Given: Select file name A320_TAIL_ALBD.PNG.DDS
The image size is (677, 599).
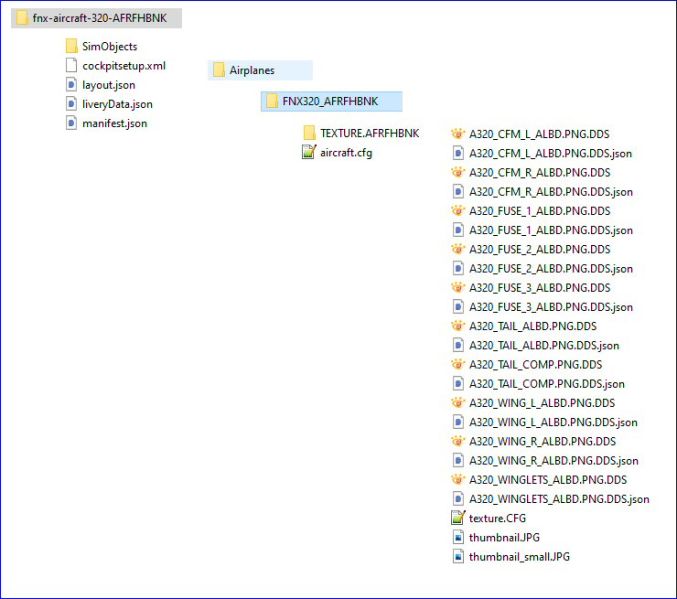Looking at the screenshot, I should (533, 326).
